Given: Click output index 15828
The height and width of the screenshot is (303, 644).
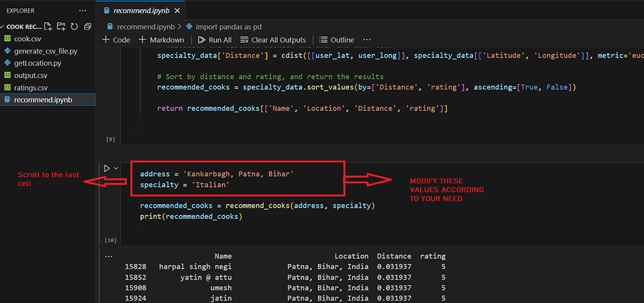Looking at the screenshot, I should [x=136, y=267].
